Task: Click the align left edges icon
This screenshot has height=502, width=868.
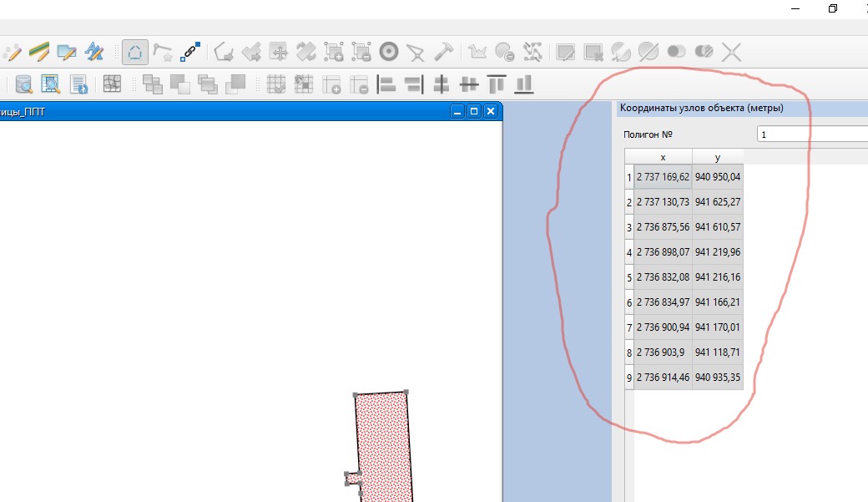Action: pyautogui.click(x=386, y=84)
